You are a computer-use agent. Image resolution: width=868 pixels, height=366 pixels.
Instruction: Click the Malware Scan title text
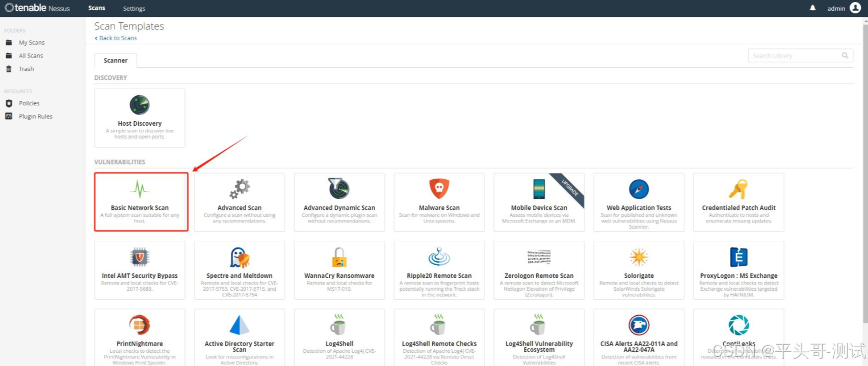pyautogui.click(x=439, y=208)
